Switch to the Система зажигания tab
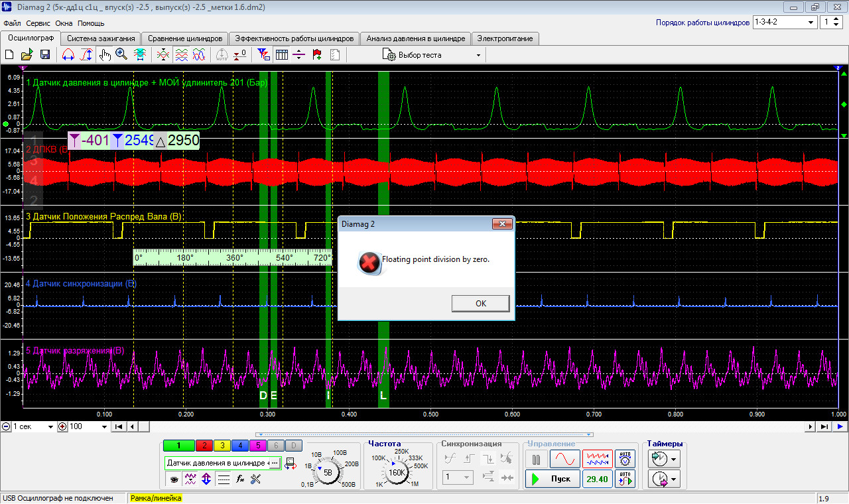This screenshot has height=504, width=849. [101, 38]
